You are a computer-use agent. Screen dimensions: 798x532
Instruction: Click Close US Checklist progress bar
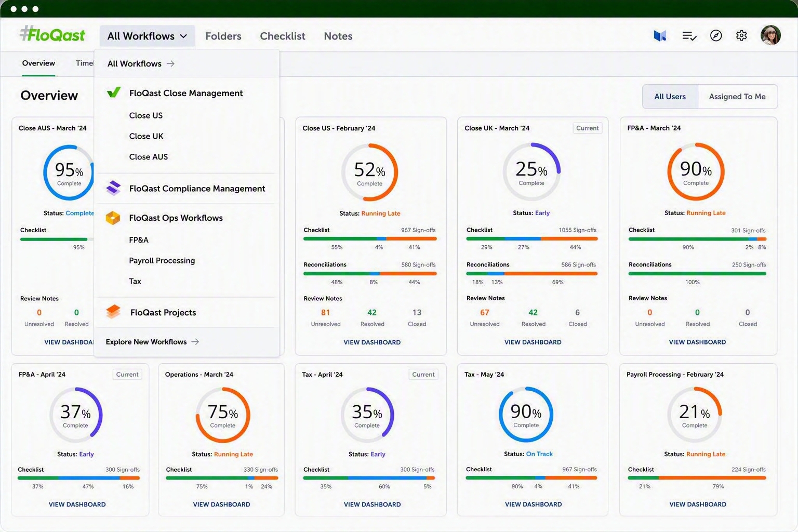370,239
